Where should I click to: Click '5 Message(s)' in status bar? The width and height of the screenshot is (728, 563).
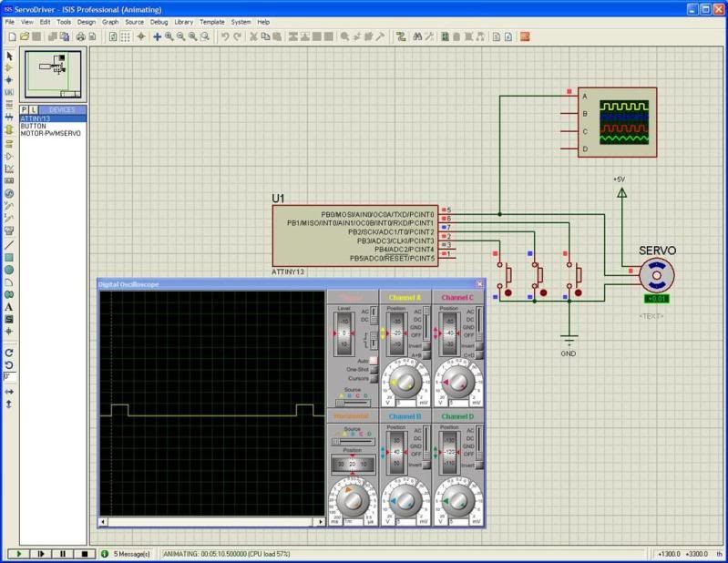tap(131, 554)
